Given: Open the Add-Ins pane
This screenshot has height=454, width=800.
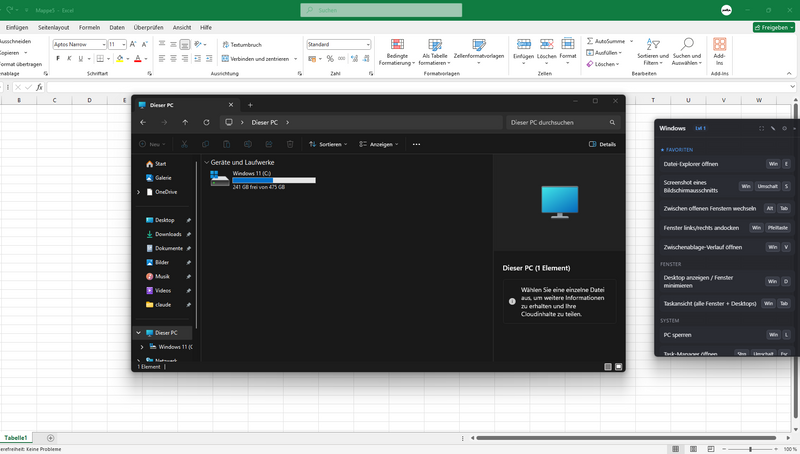Looking at the screenshot, I should [719, 52].
